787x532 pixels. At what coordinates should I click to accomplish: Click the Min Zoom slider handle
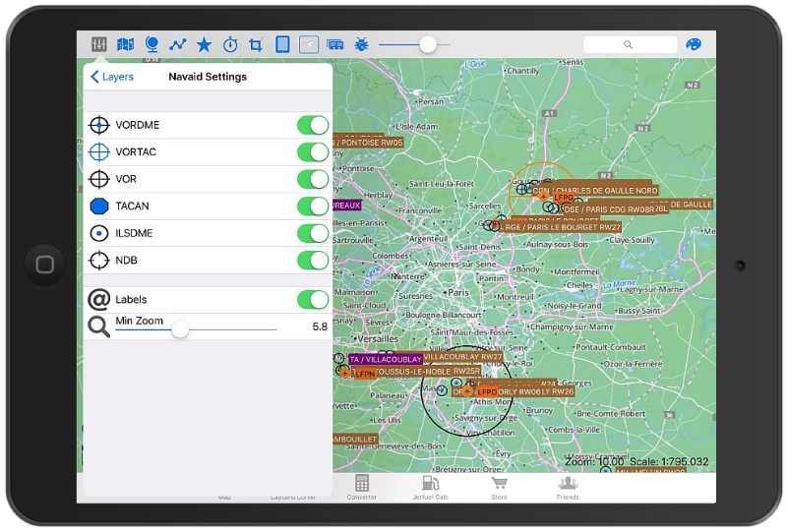180,329
